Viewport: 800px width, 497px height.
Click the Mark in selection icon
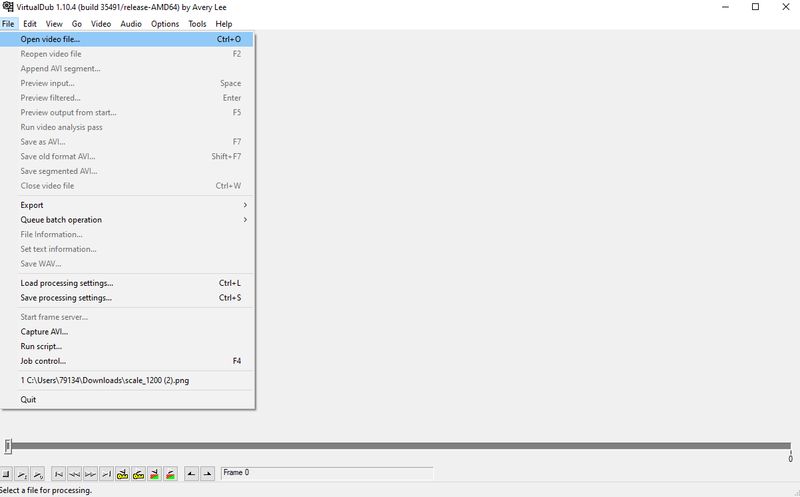point(191,473)
